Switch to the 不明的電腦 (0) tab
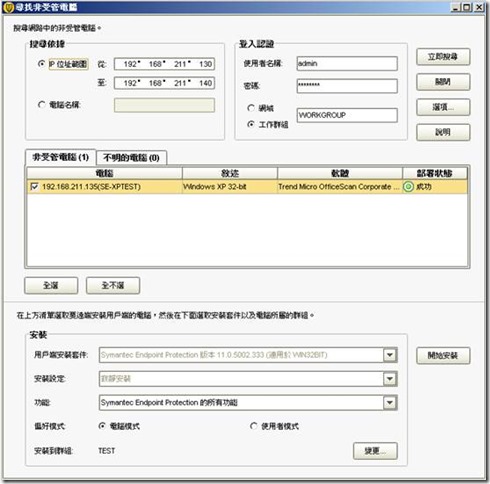Screen dimensions: 490x484 coord(131,158)
